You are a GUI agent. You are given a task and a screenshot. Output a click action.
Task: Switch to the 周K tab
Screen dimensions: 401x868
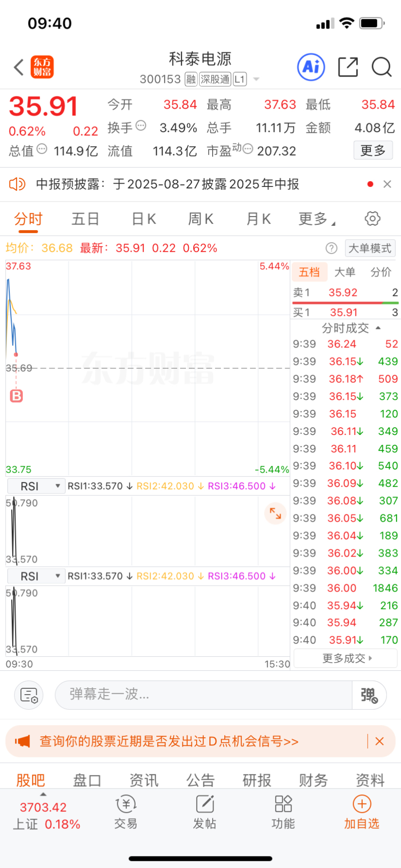click(x=200, y=219)
